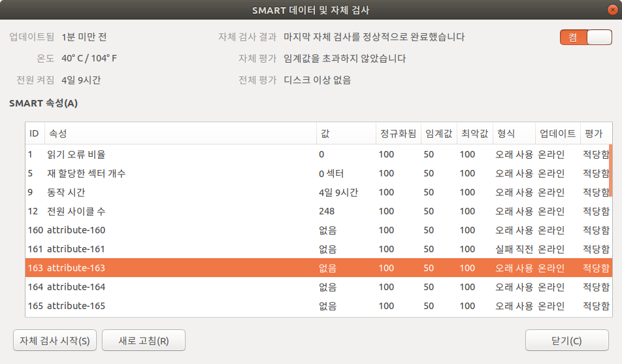Click the 0 섹터 value cell
This screenshot has height=364, width=622.
click(x=331, y=173)
